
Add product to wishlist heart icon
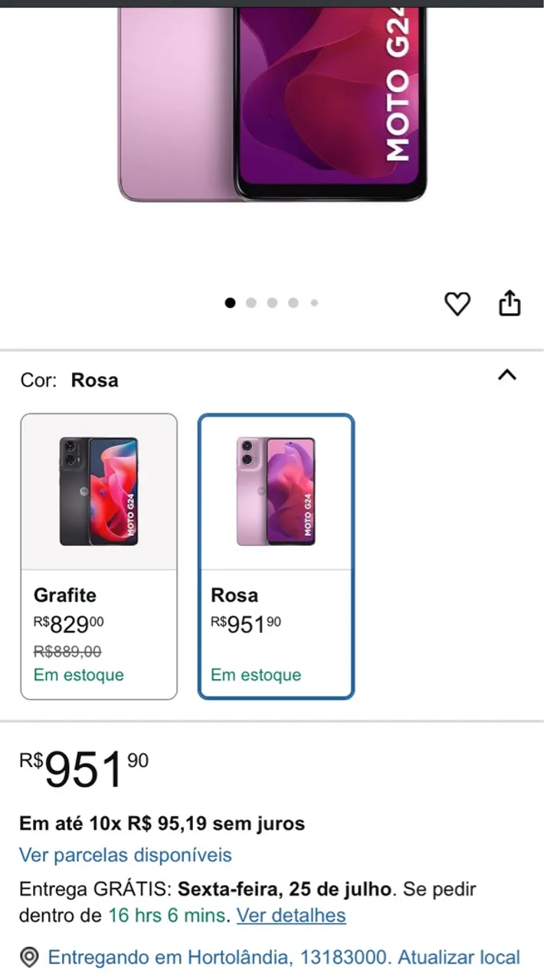pyautogui.click(x=457, y=304)
